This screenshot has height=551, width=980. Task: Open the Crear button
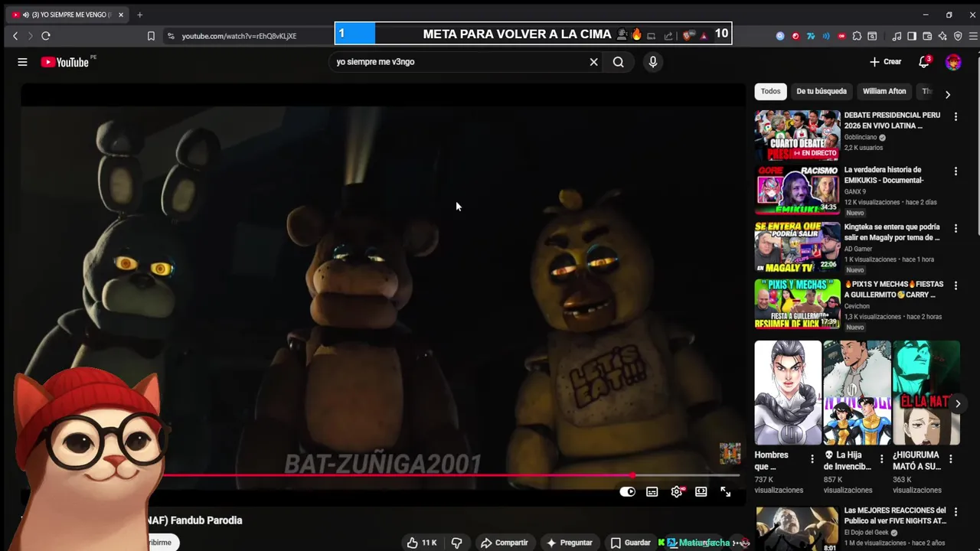tap(885, 62)
